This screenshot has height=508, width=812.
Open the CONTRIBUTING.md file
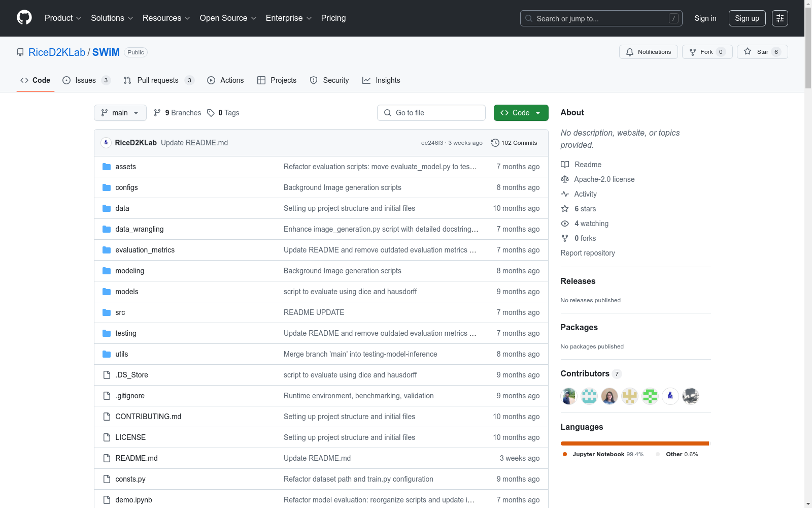[x=148, y=417]
